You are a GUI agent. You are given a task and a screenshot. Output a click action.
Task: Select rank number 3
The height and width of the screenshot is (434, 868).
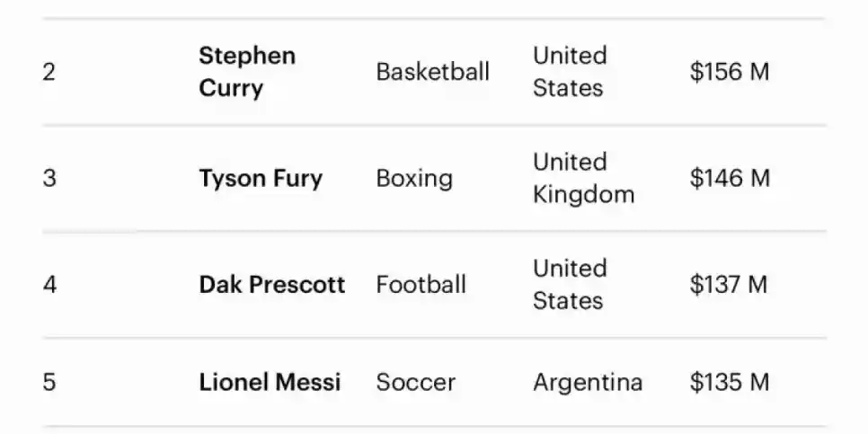click(49, 178)
